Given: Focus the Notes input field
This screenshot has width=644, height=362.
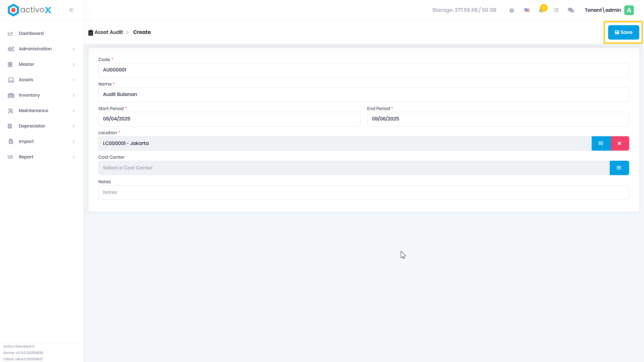Looking at the screenshot, I should coord(363,193).
